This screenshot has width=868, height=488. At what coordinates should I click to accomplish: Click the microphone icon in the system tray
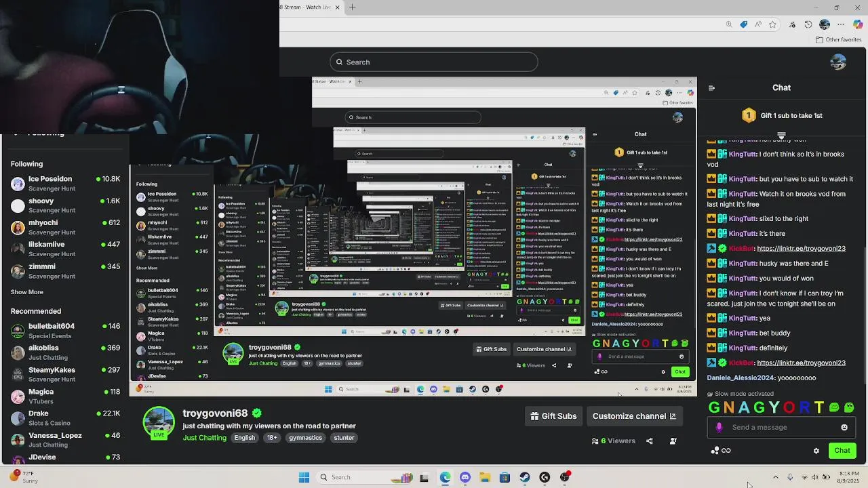click(790, 477)
